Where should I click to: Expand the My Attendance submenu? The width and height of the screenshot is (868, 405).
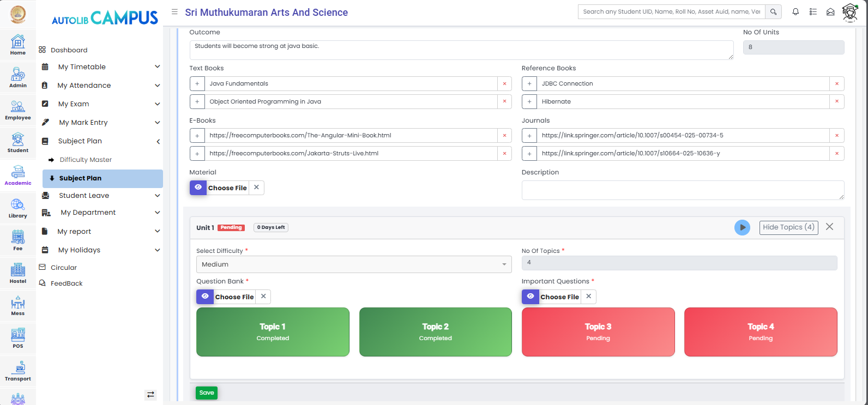click(x=101, y=86)
